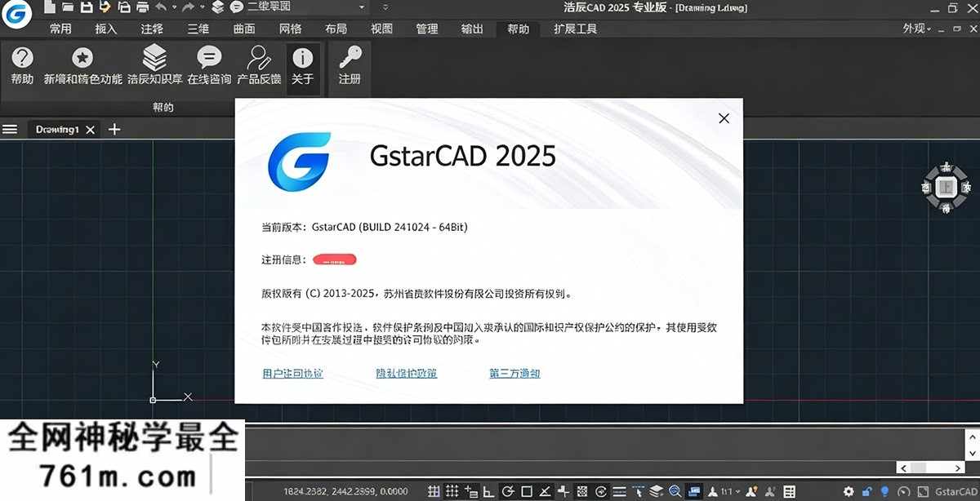980x501 pixels.
Task: Click the layers stack icon in status bar
Action: point(655,492)
